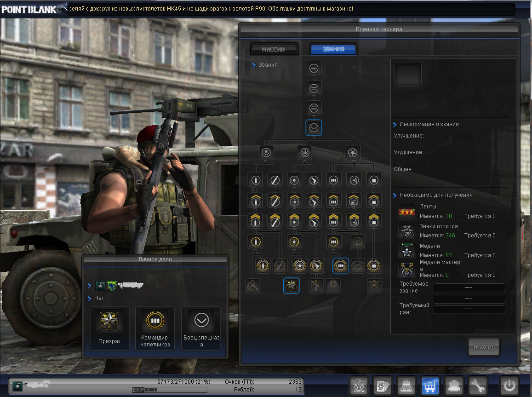Click the empty rank preview slot
The image size is (532, 397).
point(408,75)
